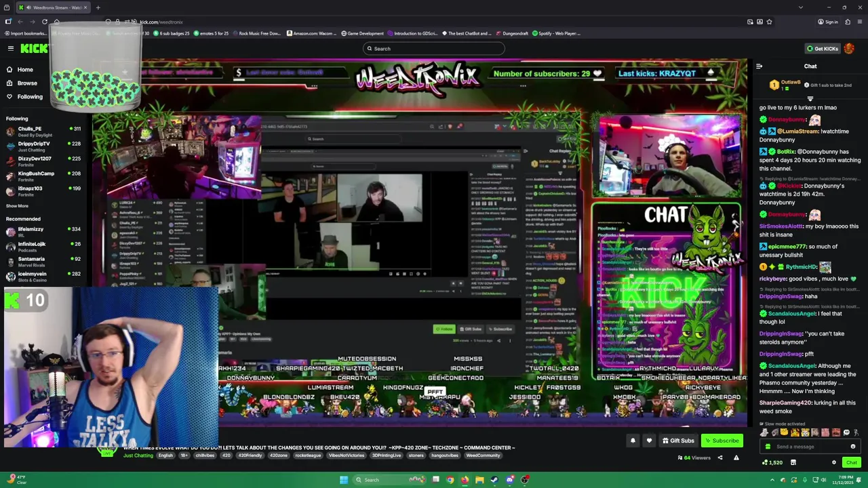
Task: Open chat settings gear
Action: tap(834, 462)
